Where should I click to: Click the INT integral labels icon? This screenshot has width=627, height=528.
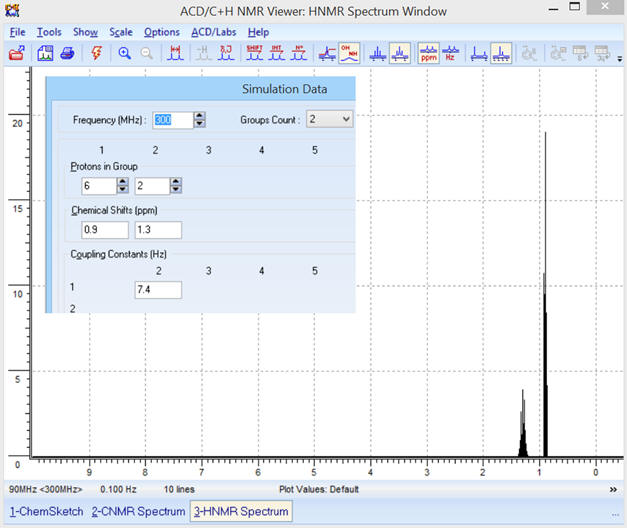point(276,53)
